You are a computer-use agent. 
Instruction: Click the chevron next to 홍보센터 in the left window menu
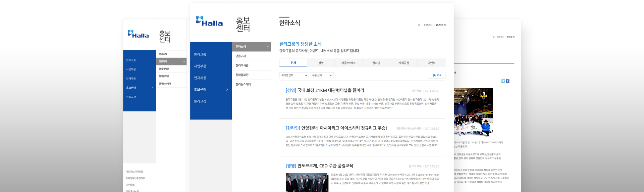click(152, 88)
